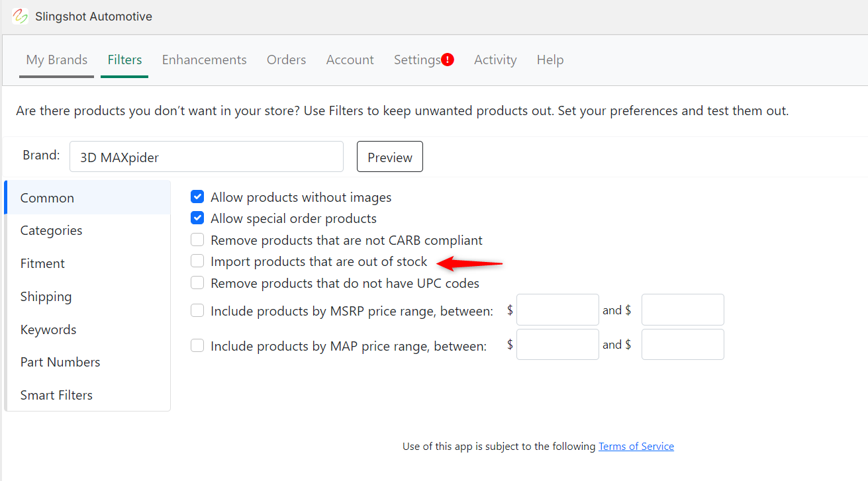Open the Terms of Service link
Viewport: 868px width, 481px height.
click(x=636, y=447)
